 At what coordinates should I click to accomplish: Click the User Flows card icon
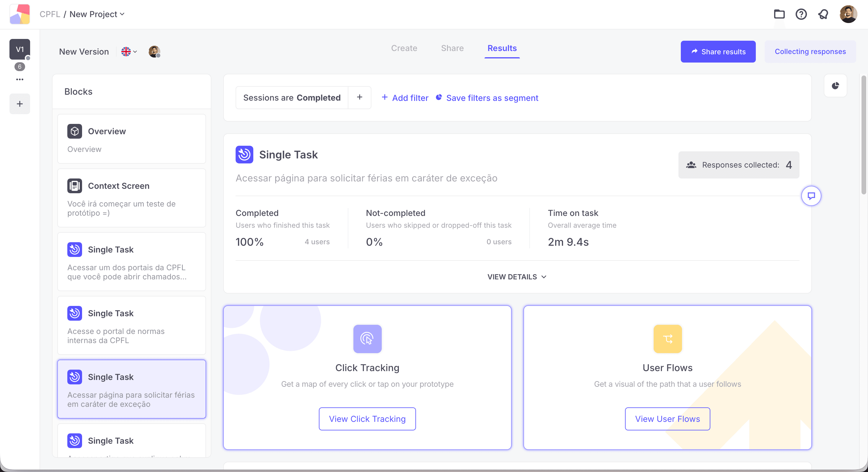coord(668,339)
